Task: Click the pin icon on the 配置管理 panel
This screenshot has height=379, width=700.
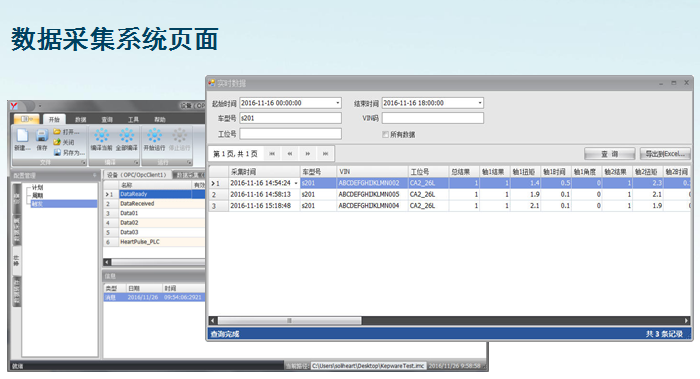Action: click(x=94, y=175)
